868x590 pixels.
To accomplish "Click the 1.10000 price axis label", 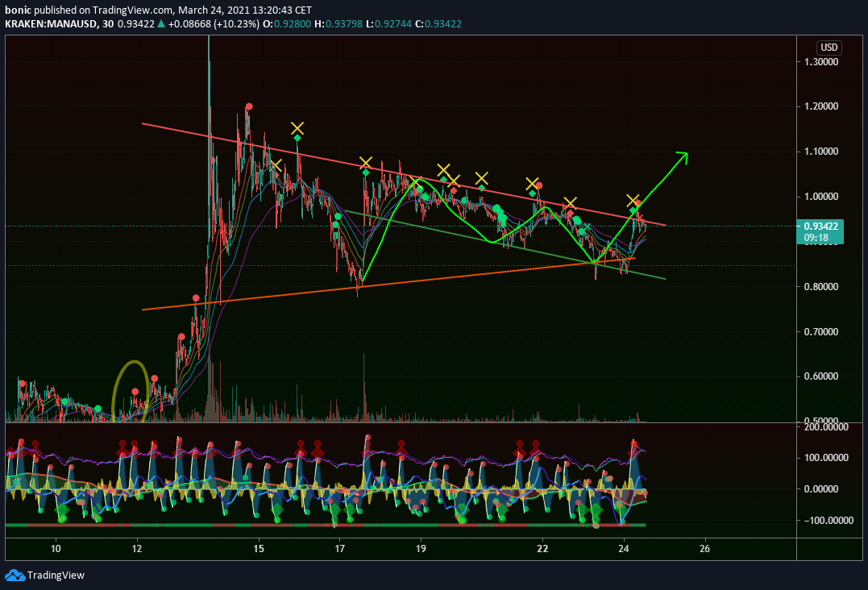I will point(821,152).
